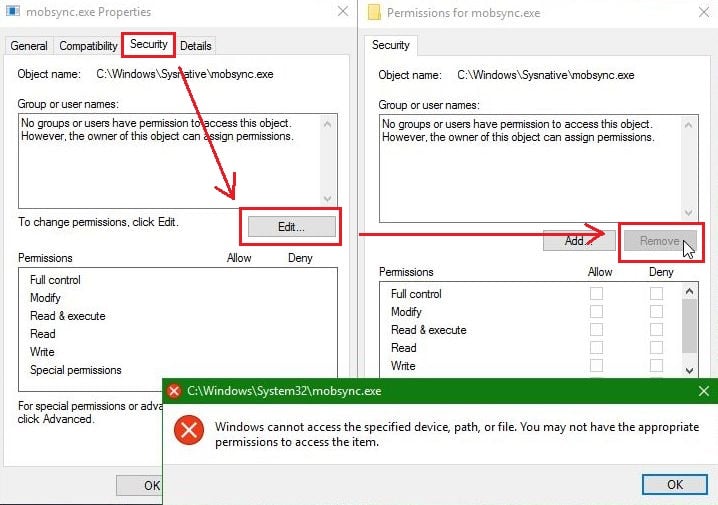The height and width of the screenshot is (505, 718).
Task: Click scroll-down arrow in Properties user names box
Action: point(327,199)
